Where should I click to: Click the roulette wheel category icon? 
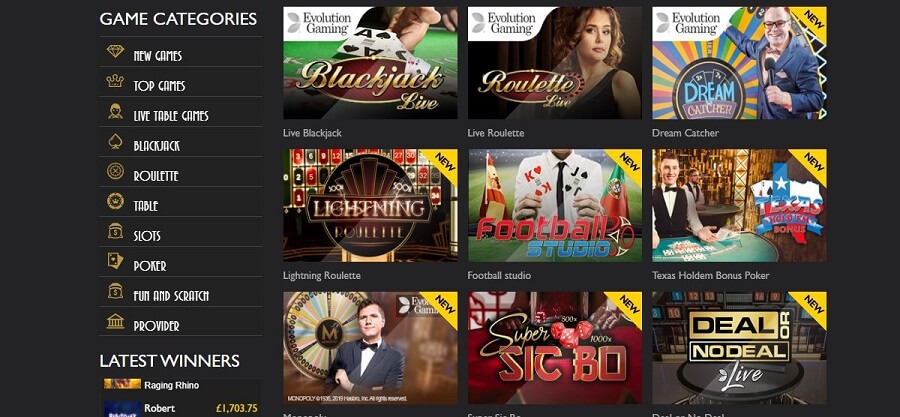coord(115,172)
